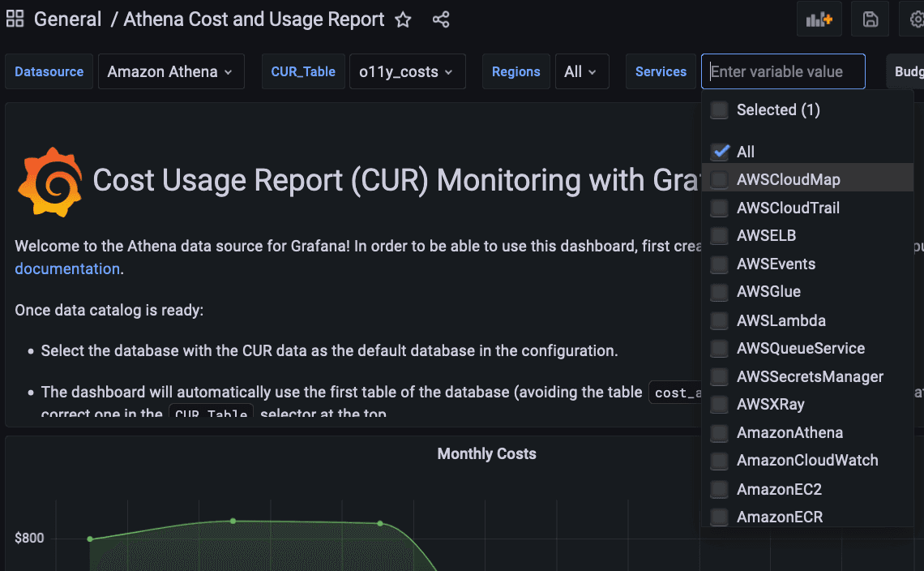The image size is (924, 571).
Task: Uncheck the All services option
Action: click(x=720, y=152)
